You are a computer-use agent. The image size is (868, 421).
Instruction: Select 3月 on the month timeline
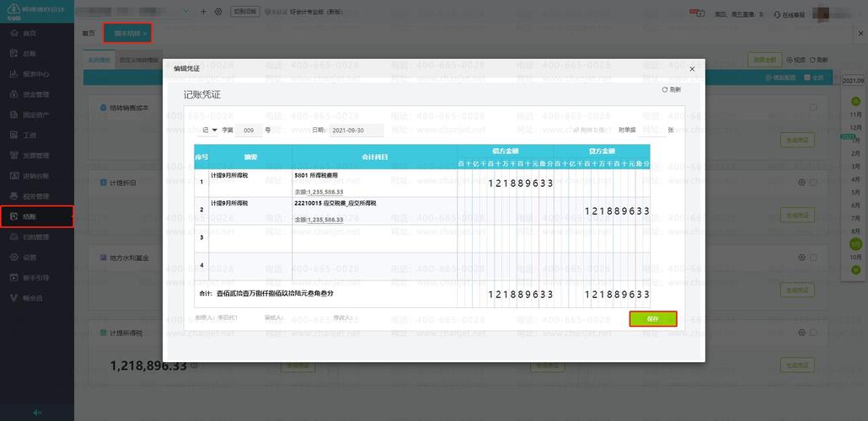pyautogui.click(x=856, y=167)
